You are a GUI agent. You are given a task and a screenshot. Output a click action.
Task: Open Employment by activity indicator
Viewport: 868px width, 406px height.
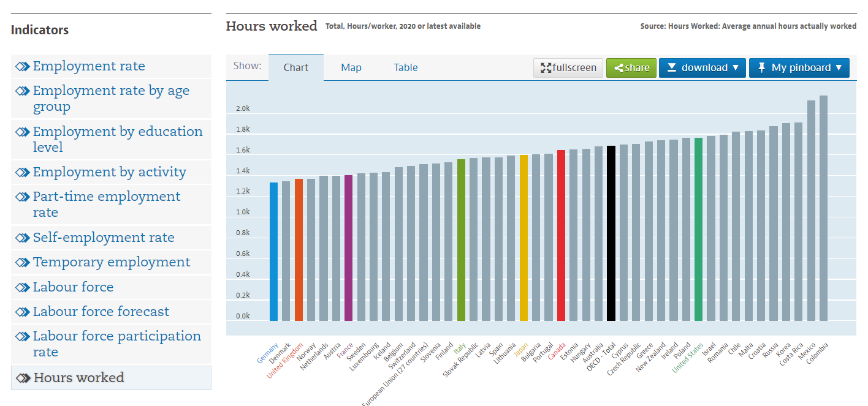(109, 172)
